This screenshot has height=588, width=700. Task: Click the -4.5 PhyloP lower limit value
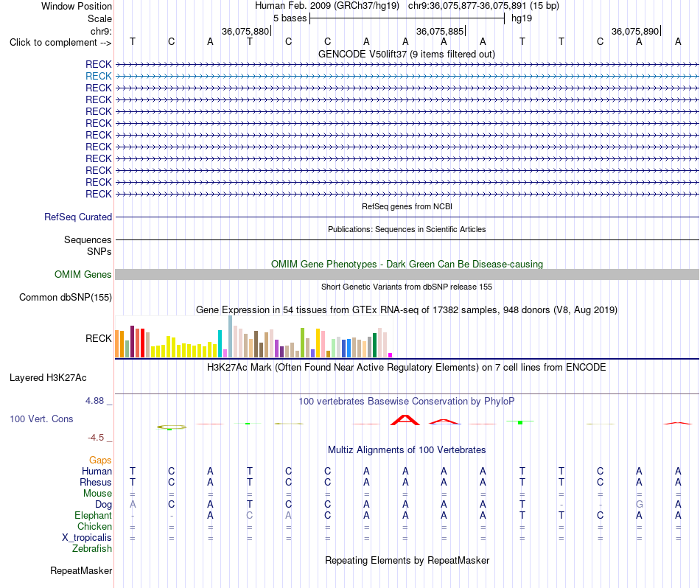click(x=96, y=438)
